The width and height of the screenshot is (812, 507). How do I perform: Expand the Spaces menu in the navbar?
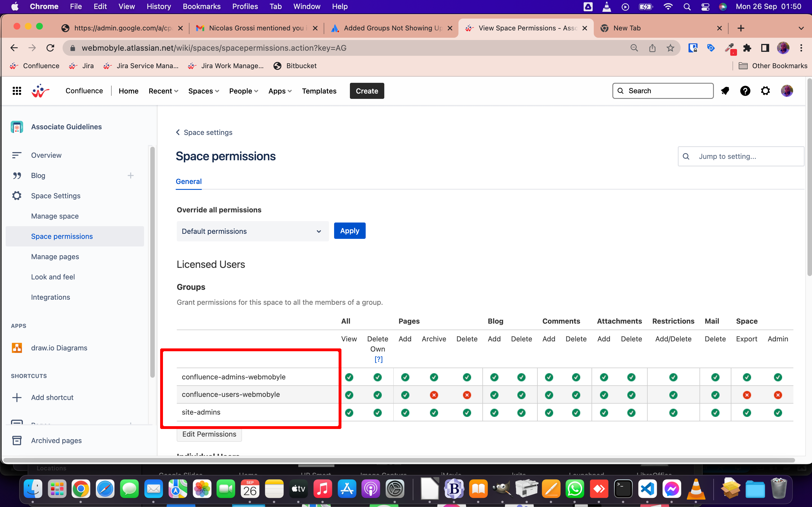coord(203,91)
